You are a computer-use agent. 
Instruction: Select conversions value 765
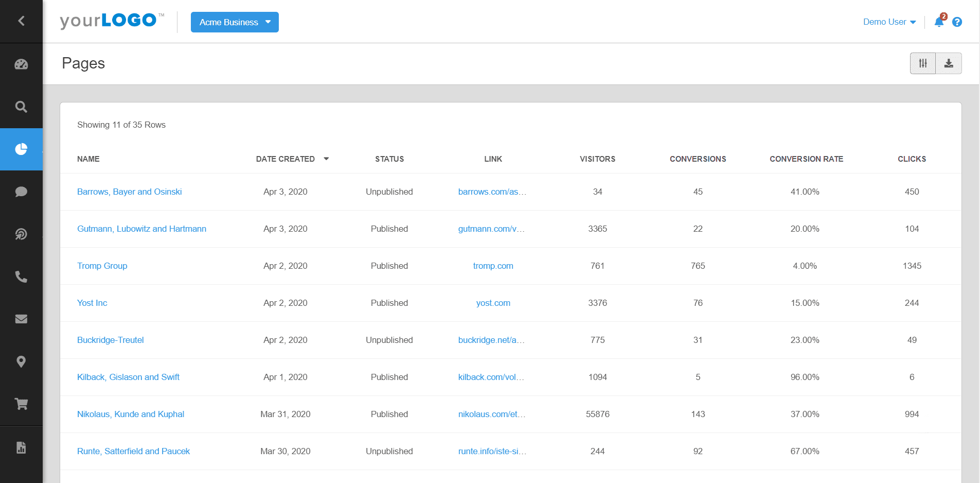coord(698,266)
